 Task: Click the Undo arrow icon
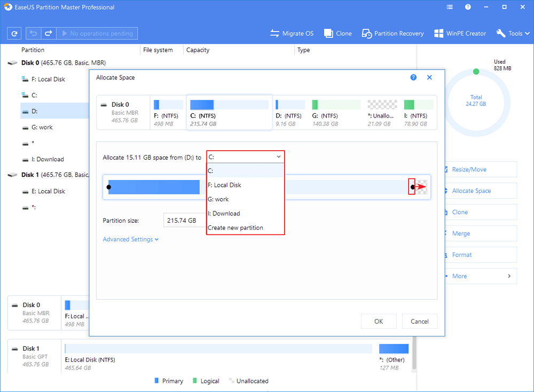coord(33,33)
